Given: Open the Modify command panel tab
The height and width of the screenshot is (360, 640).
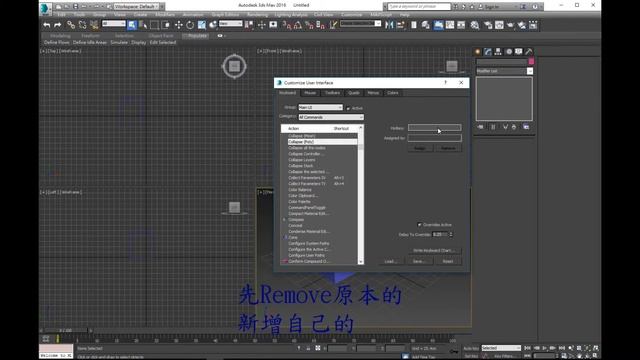Looking at the screenshot, I should 488,51.
